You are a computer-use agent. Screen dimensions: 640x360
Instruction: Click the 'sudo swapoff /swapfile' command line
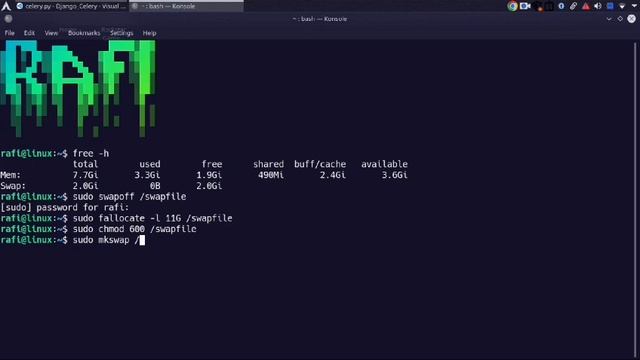click(129, 197)
